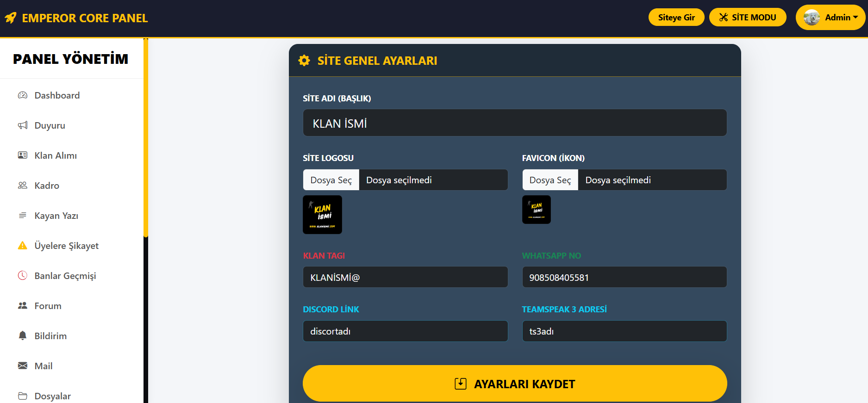This screenshot has width=868, height=403.
Task: Click the KLAN TAGI label
Action: [324, 256]
